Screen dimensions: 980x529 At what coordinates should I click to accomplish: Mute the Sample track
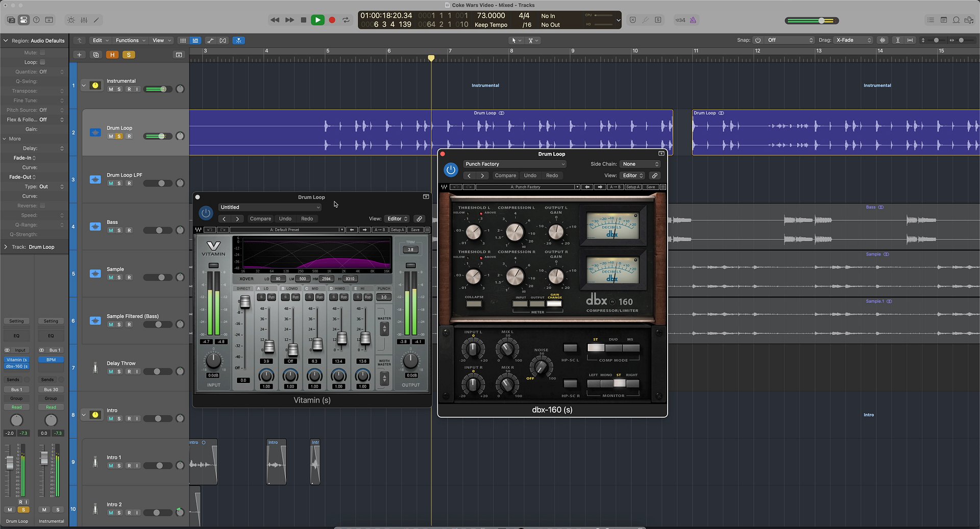[111, 278]
